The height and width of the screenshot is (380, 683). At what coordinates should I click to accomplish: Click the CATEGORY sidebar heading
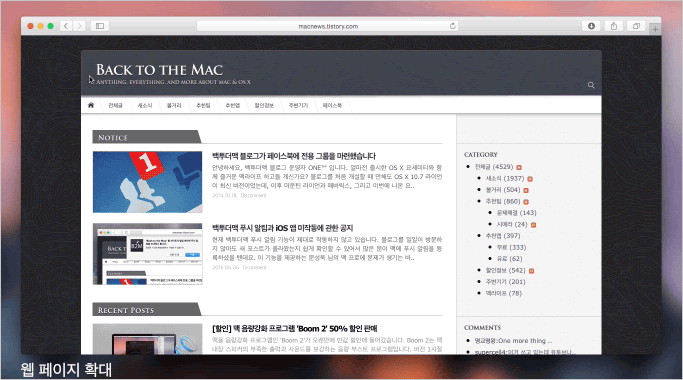click(480, 155)
